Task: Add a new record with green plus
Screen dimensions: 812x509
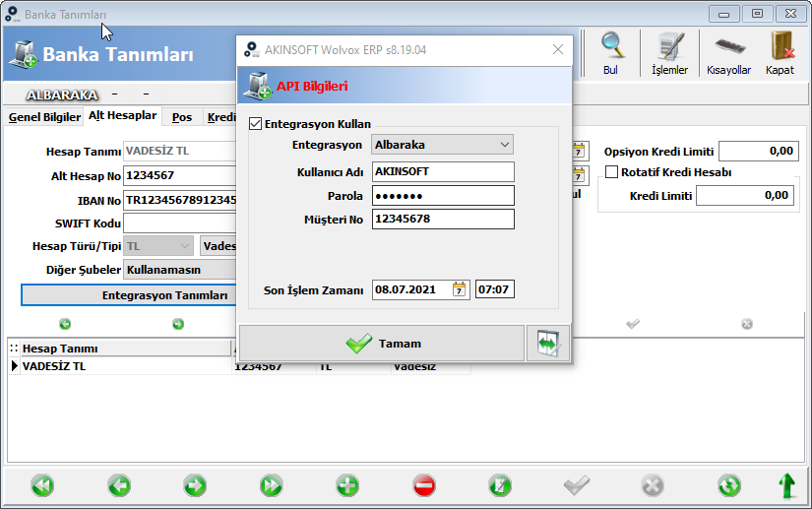Action: pos(347,485)
